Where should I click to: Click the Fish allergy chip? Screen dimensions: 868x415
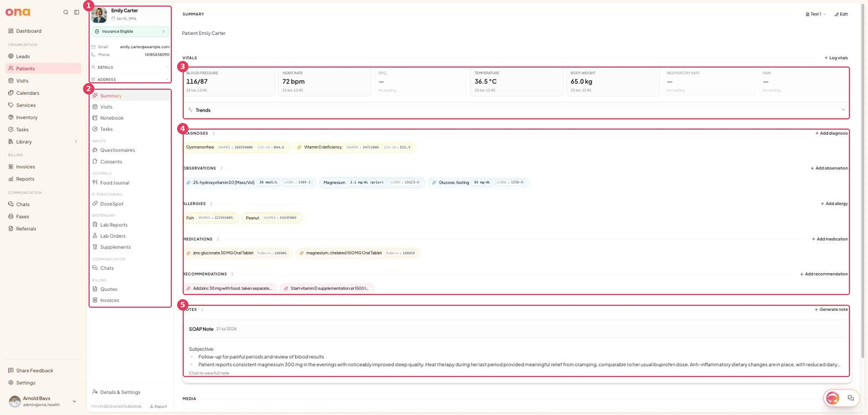[211, 218]
